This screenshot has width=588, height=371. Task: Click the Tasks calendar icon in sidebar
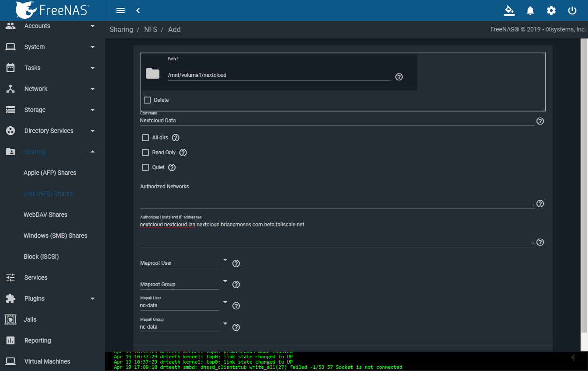10,68
